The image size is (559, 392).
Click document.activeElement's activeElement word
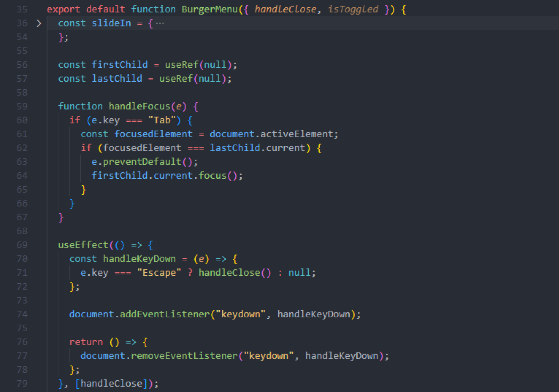click(x=297, y=134)
